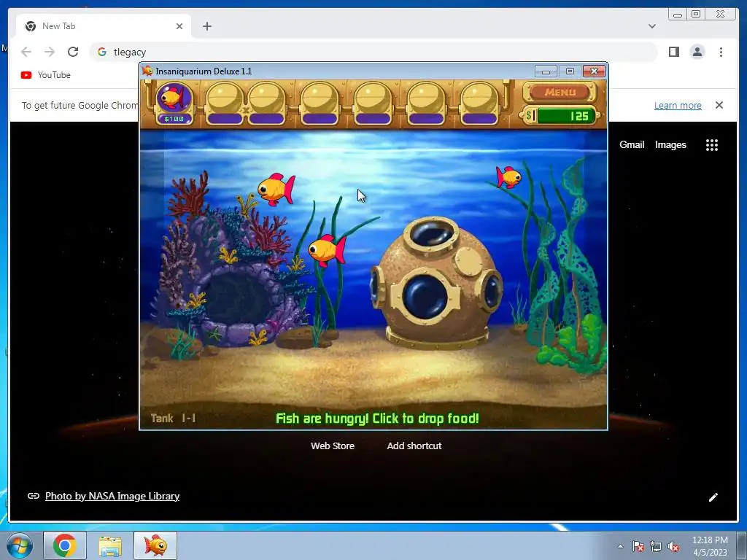The width and height of the screenshot is (747, 560).
Task: Restore down the Chrome window
Action: [x=696, y=15]
